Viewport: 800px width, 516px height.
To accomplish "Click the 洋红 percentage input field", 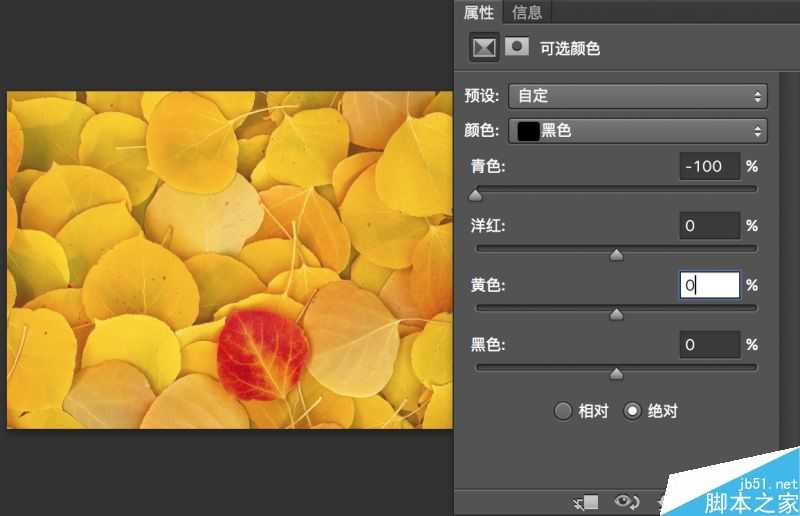I will [x=709, y=226].
